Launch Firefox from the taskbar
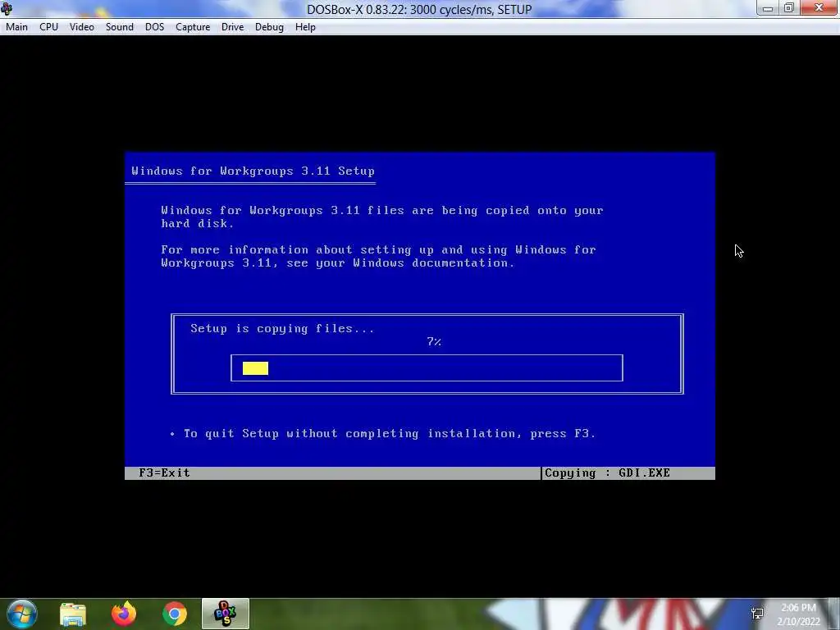 click(124, 614)
